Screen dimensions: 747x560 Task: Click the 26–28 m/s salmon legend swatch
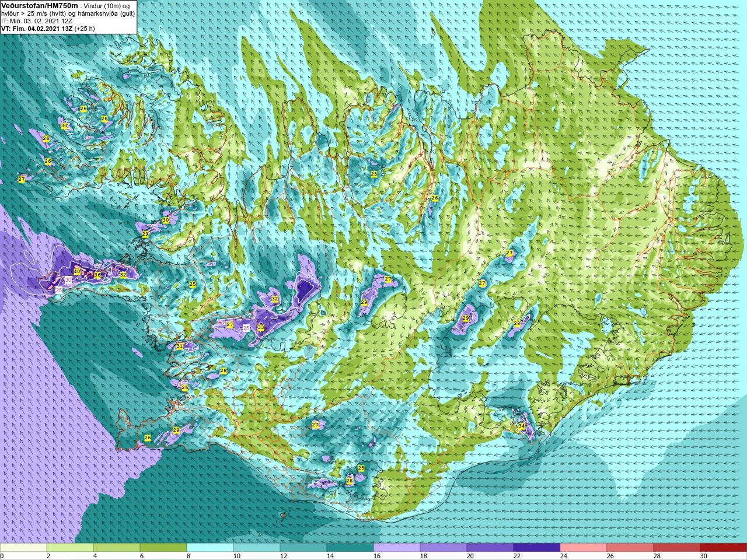click(x=630, y=548)
